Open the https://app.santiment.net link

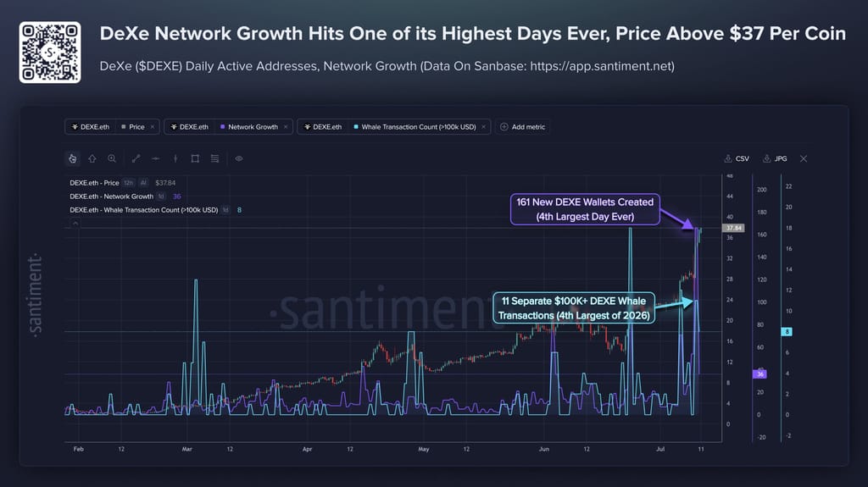[x=603, y=66]
